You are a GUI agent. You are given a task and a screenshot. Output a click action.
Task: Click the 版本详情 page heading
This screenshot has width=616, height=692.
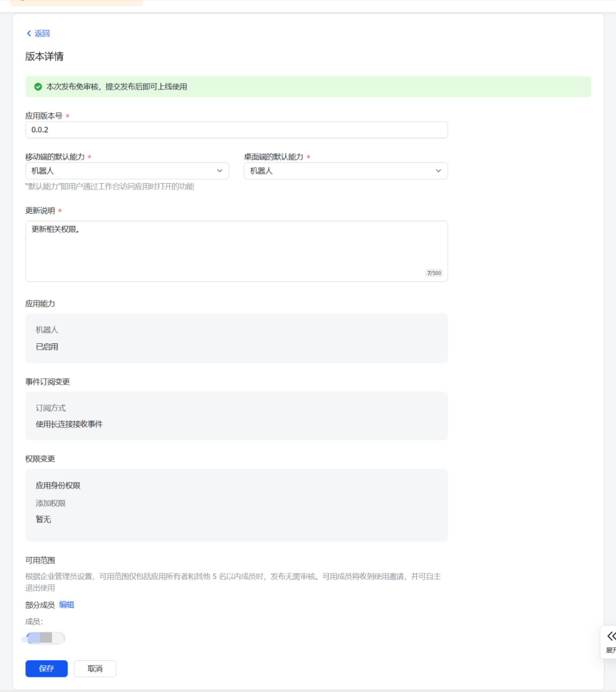[44, 57]
